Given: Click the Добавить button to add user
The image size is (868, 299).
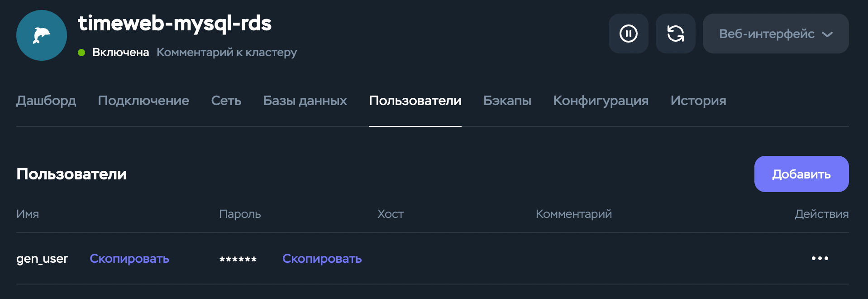Looking at the screenshot, I should pyautogui.click(x=801, y=174).
